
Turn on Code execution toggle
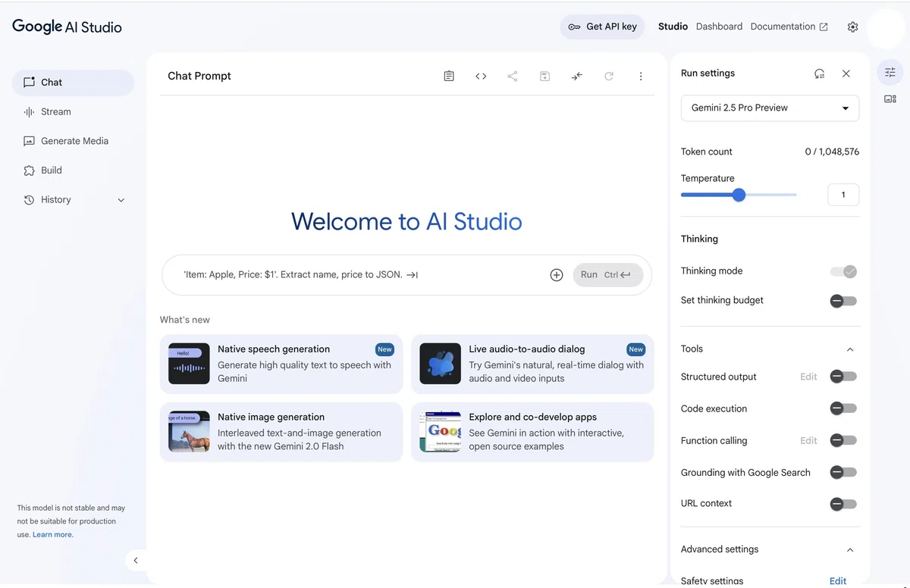(x=843, y=408)
